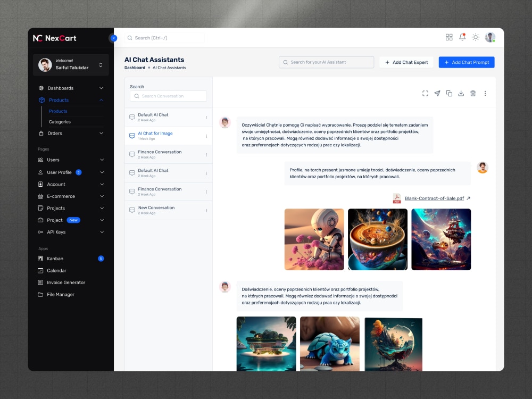Toggle light/dark theme sun icon

475,37
